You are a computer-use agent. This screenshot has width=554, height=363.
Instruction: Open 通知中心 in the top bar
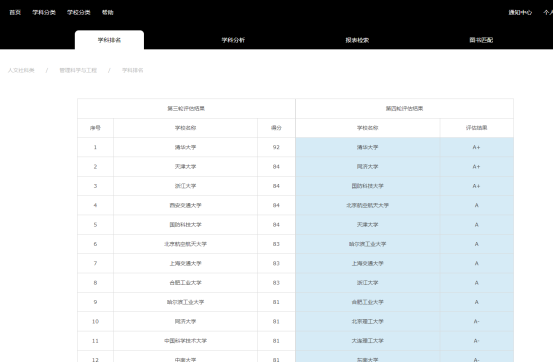[x=520, y=12]
